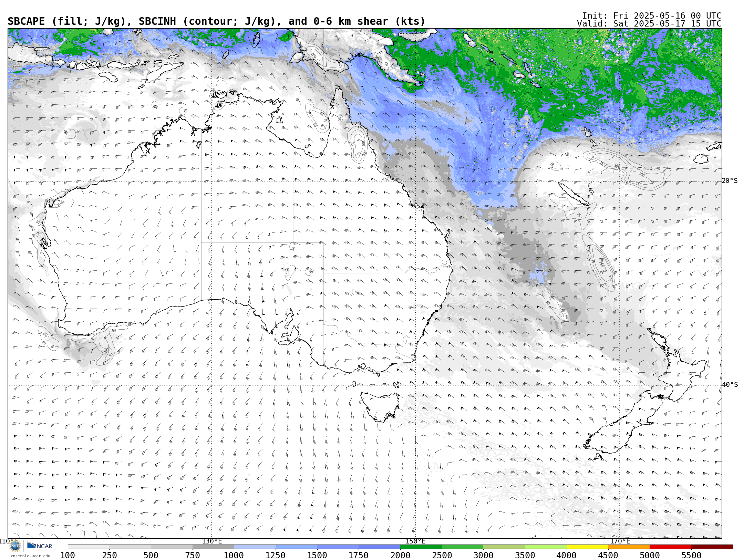
Task: Click the 2000 colorbar tick label
Action: 400,555
